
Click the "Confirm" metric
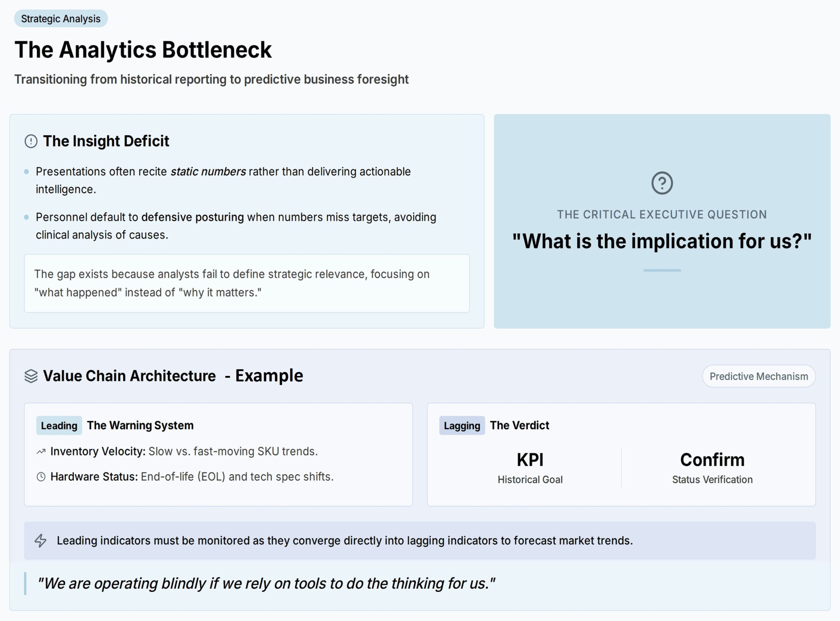[712, 460]
